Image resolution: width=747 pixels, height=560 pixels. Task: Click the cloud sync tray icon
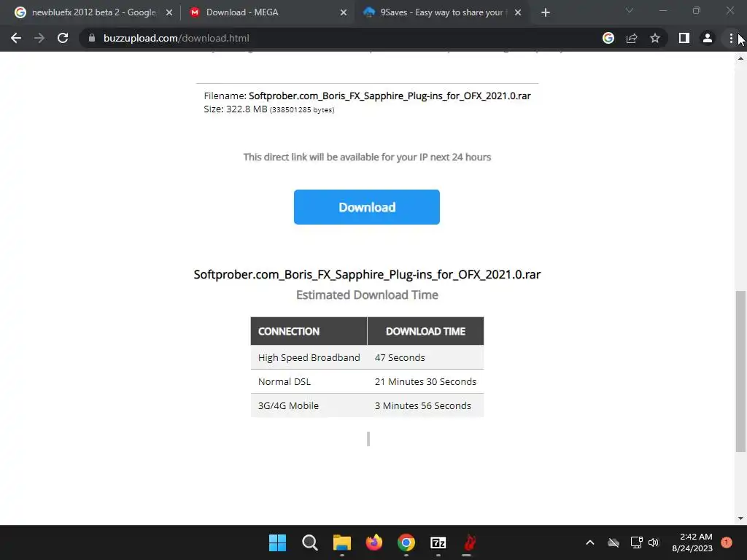pos(614,542)
